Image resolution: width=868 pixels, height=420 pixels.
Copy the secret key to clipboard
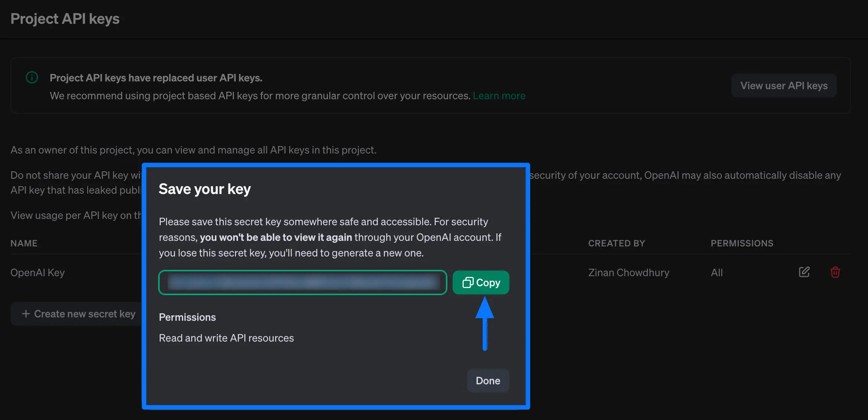[481, 282]
